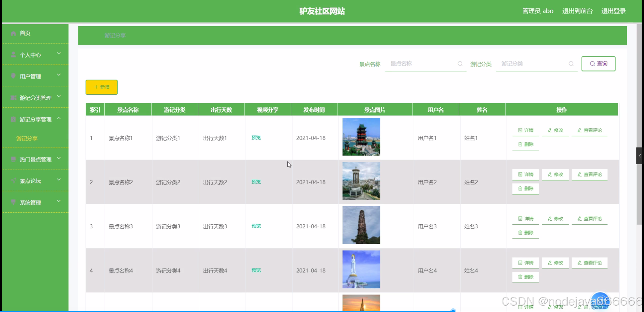Click 景点名称 column header
The width and height of the screenshot is (644, 312).
128,110
